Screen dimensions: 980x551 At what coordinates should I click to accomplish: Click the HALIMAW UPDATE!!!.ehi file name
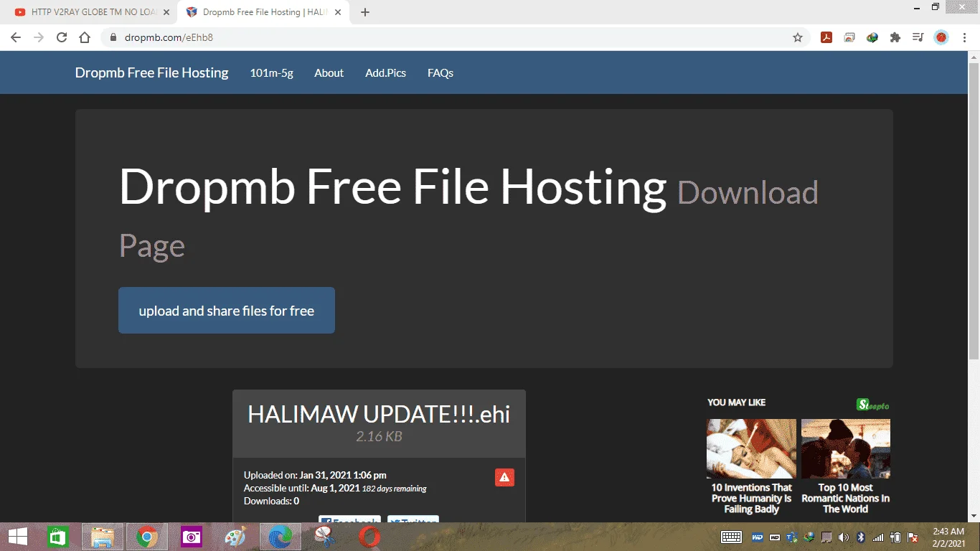379,414
